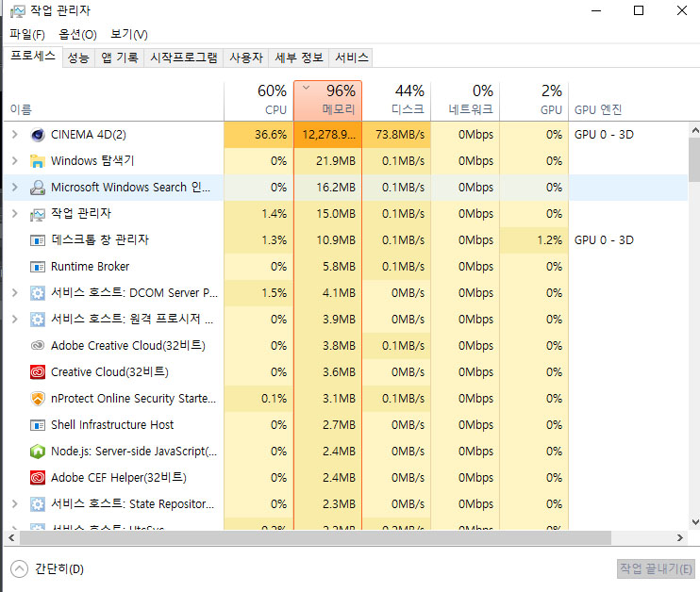Click the horizontal scrollbar right arrow
This screenshot has width=700, height=592.
[x=680, y=538]
